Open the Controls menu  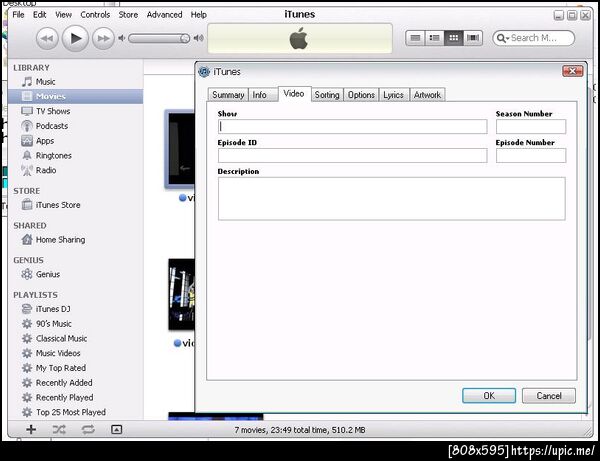(95, 15)
